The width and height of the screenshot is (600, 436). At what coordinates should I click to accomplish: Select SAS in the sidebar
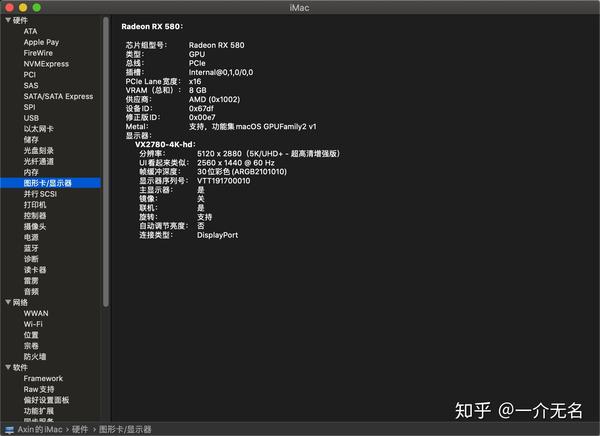[x=31, y=85]
